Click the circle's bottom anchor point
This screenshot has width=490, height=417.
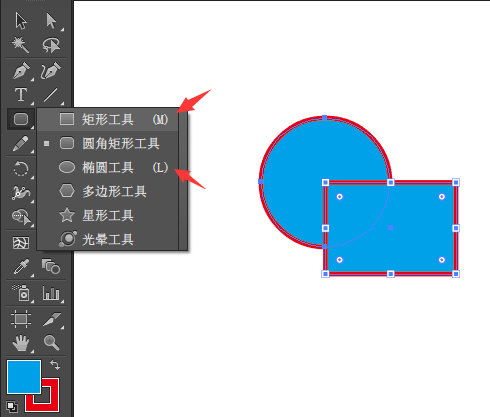click(x=325, y=246)
